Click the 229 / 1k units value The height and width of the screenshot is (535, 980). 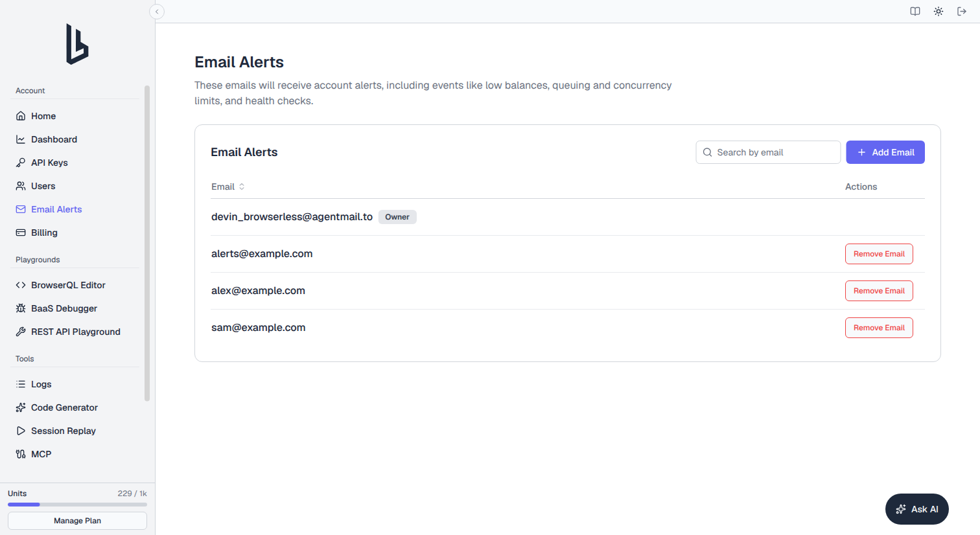click(132, 494)
